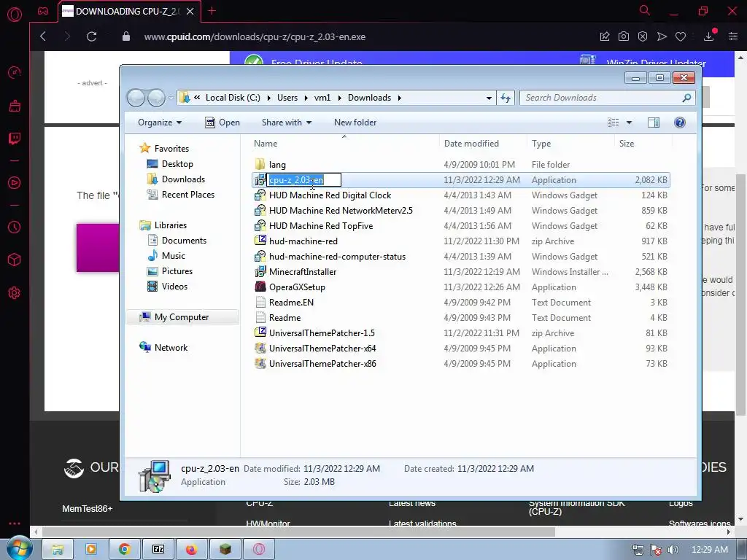
Task: Click New folder toolbar button
Action: [355, 122]
